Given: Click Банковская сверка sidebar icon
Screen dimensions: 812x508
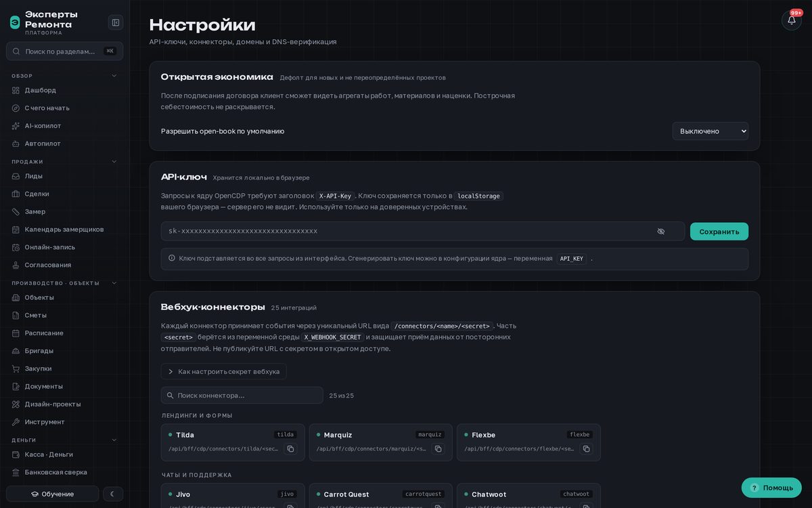Looking at the screenshot, I should point(16,472).
